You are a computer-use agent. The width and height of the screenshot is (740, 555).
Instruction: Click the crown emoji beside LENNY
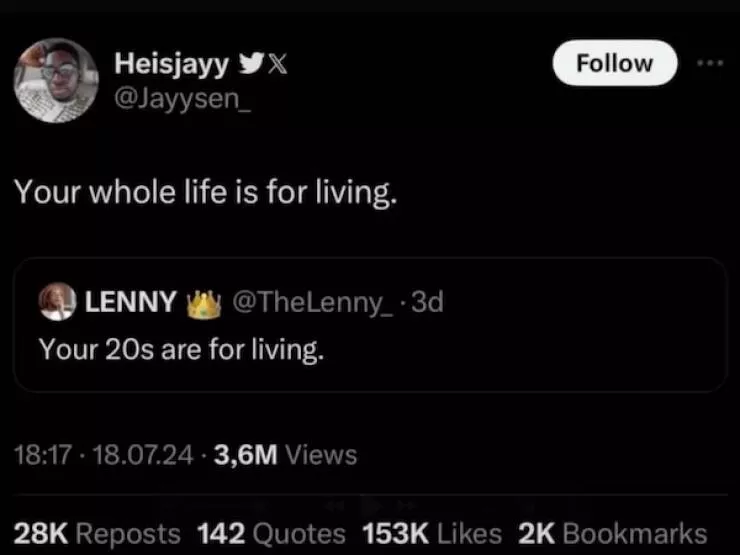pyautogui.click(x=203, y=301)
